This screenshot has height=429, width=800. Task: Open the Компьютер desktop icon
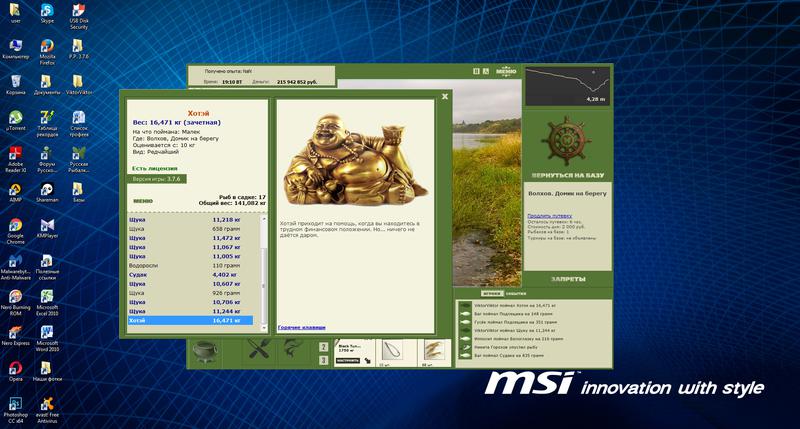15,49
